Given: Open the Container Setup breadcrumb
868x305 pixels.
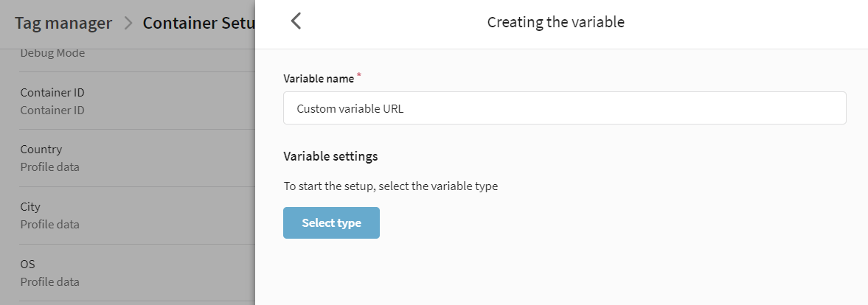Looking at the screenshot, I should [x=198, y=24].
